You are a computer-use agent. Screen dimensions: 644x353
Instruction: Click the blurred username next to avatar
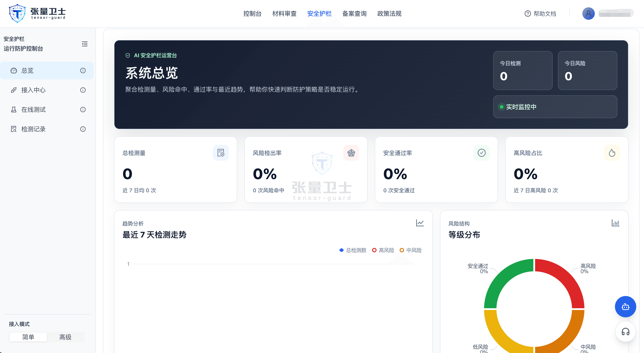616,13
